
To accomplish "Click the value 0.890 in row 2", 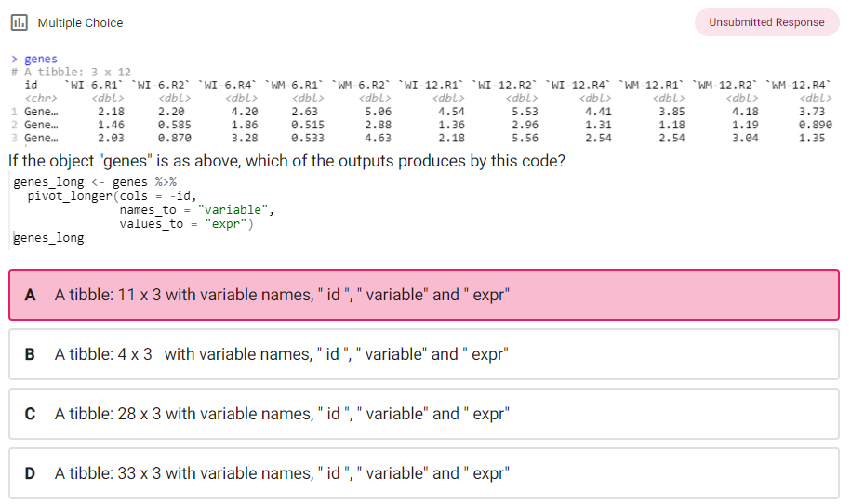I will coord(815,125).
